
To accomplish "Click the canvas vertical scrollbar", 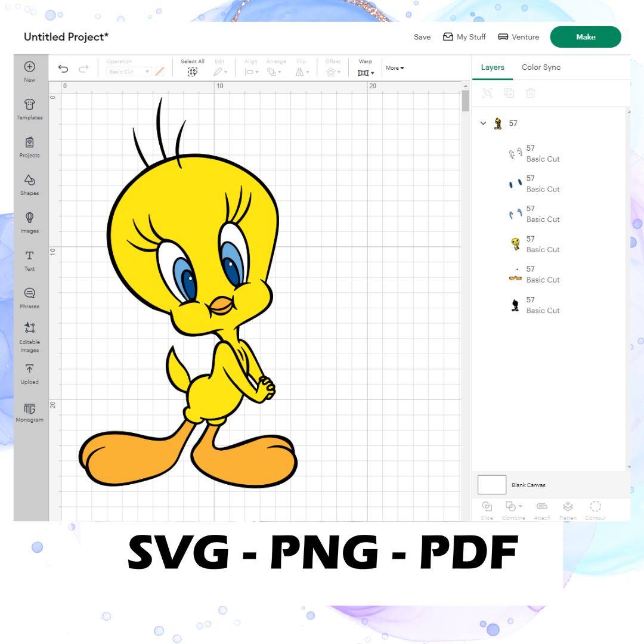I will pos(465,101).
